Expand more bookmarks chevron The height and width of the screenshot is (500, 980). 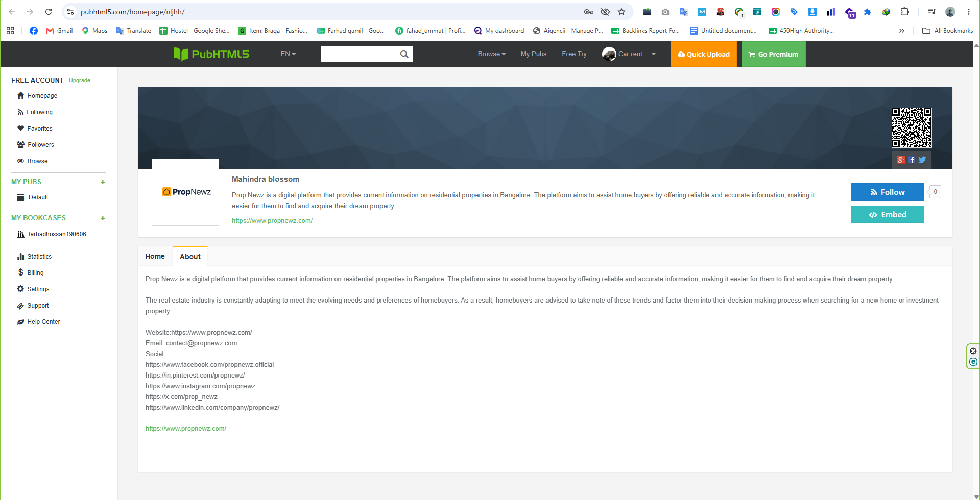902,31
